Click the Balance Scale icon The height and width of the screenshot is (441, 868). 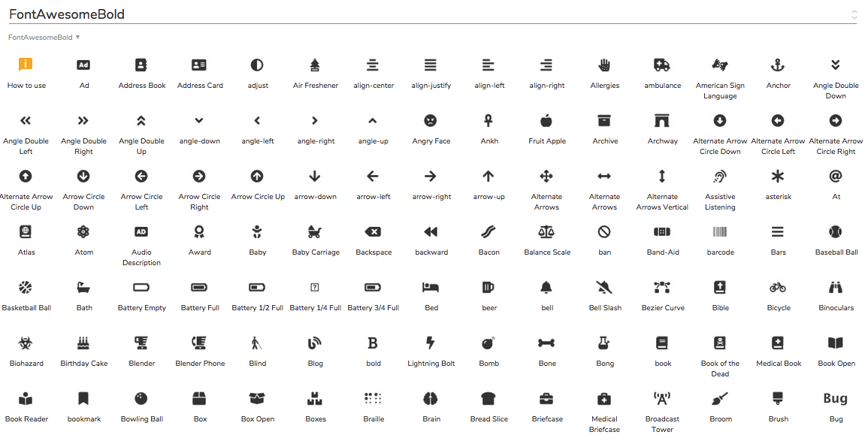(x=546, y=232)
